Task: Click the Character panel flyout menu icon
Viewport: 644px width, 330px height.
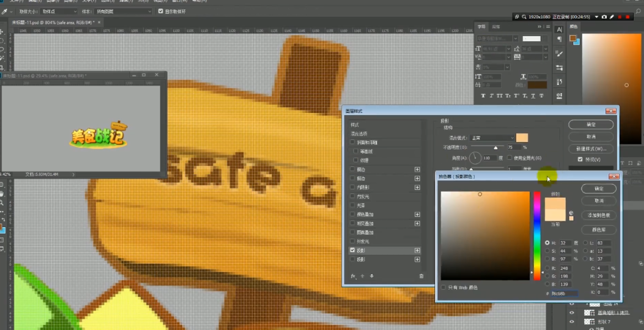Action: pos(548,27)
